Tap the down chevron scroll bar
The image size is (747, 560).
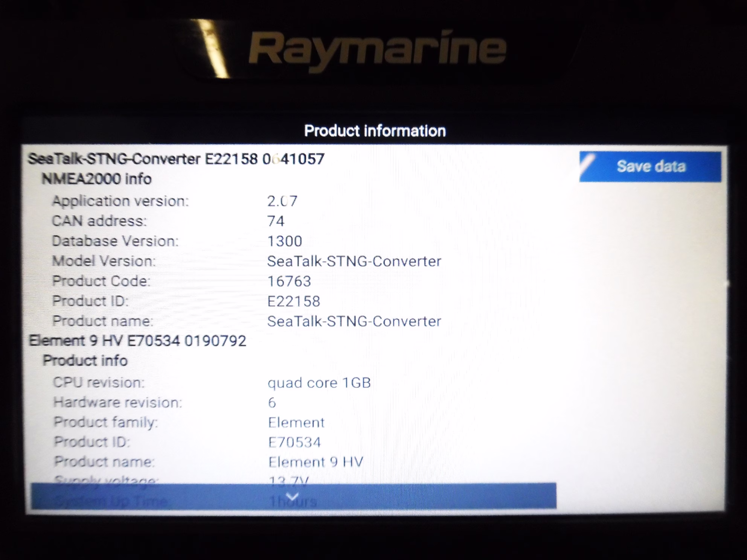[x=293, y=496]
